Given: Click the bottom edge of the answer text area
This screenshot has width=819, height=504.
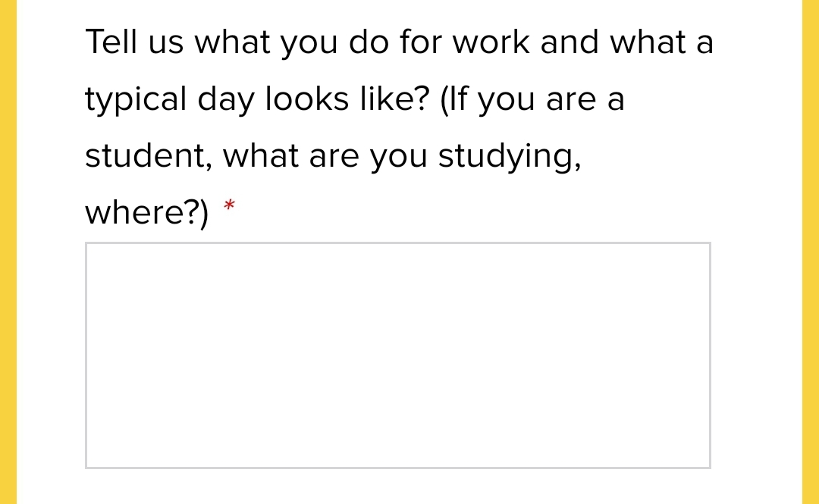Looking at the screenshot, I should pyautogui.click(x=398, y=468).
